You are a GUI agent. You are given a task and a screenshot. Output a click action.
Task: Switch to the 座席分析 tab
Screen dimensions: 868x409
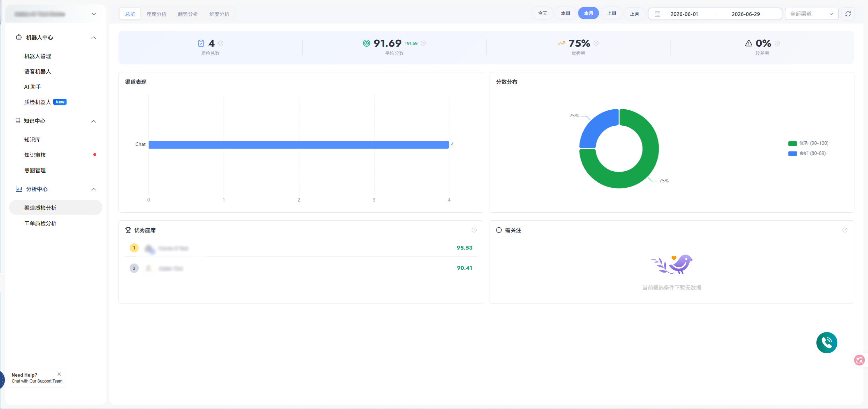pyautogui.click(x=156, y=14)
